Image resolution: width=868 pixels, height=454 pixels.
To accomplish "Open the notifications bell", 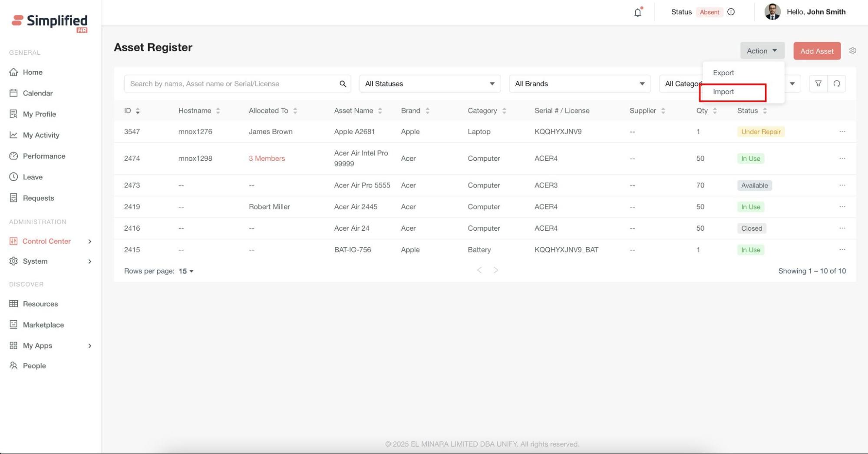I will click(x=637, y=12).
